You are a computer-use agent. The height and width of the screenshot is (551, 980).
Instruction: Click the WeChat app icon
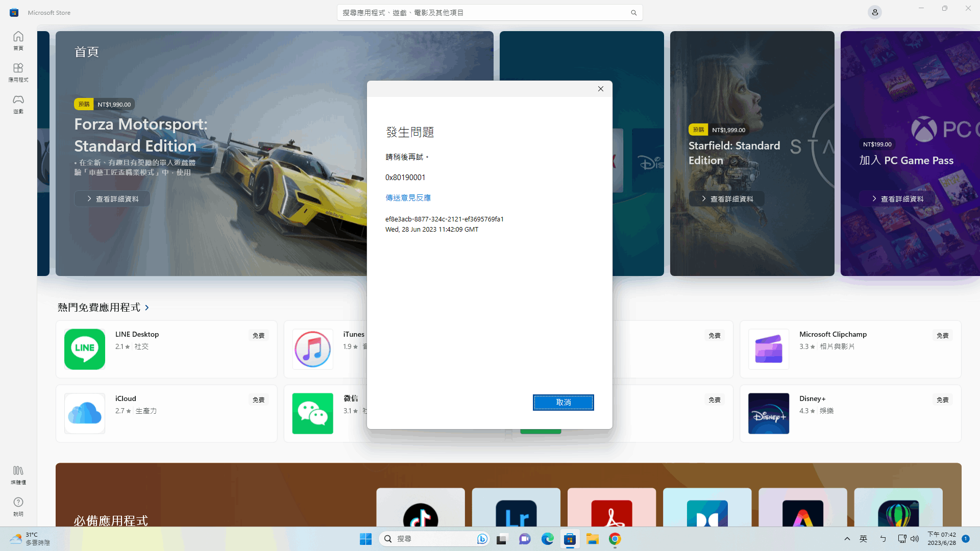(x=312, y=413)
